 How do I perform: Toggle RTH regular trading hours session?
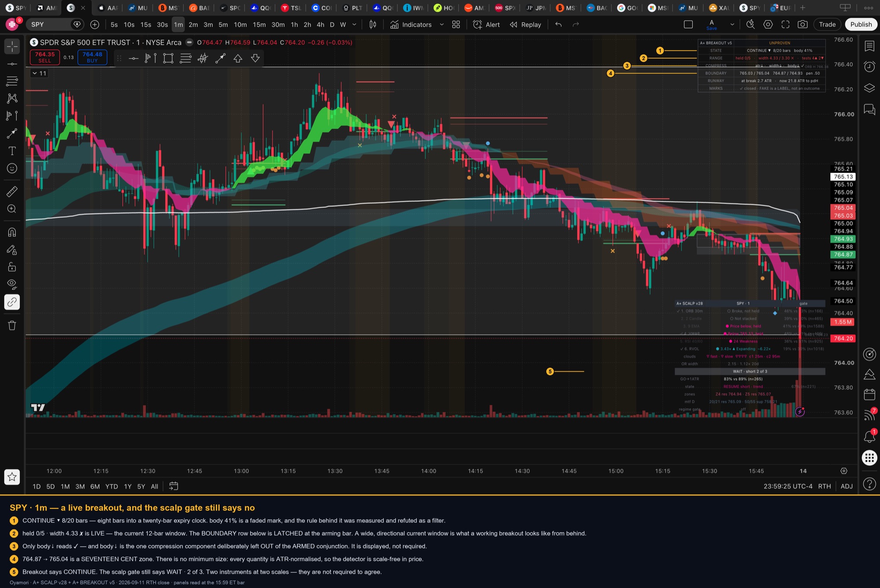(825, 486)
